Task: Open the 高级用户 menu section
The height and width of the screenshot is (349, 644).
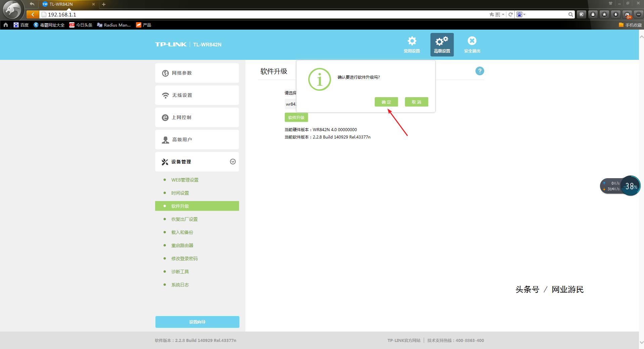Action: click(x=197, y=140)
